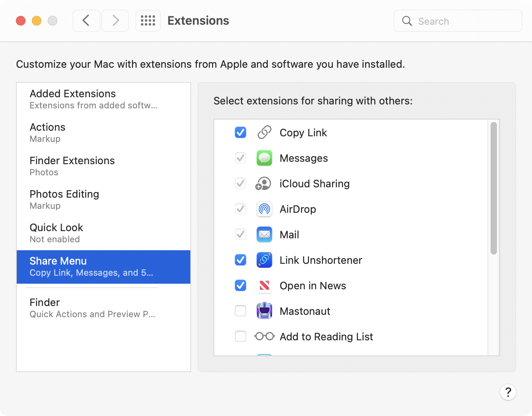Click the Reading List glasses icon
The width and height of the screenshot is (532, 416).
264,336
